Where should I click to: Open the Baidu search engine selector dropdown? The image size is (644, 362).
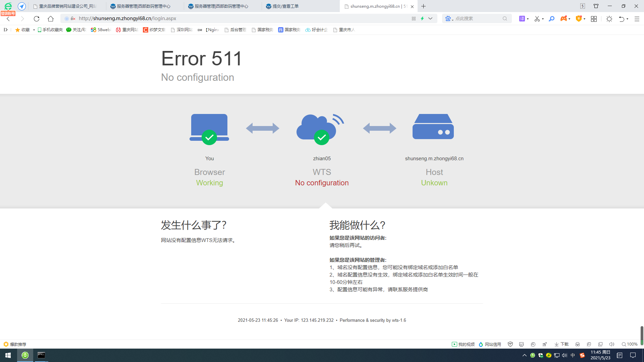pos(449,19)
